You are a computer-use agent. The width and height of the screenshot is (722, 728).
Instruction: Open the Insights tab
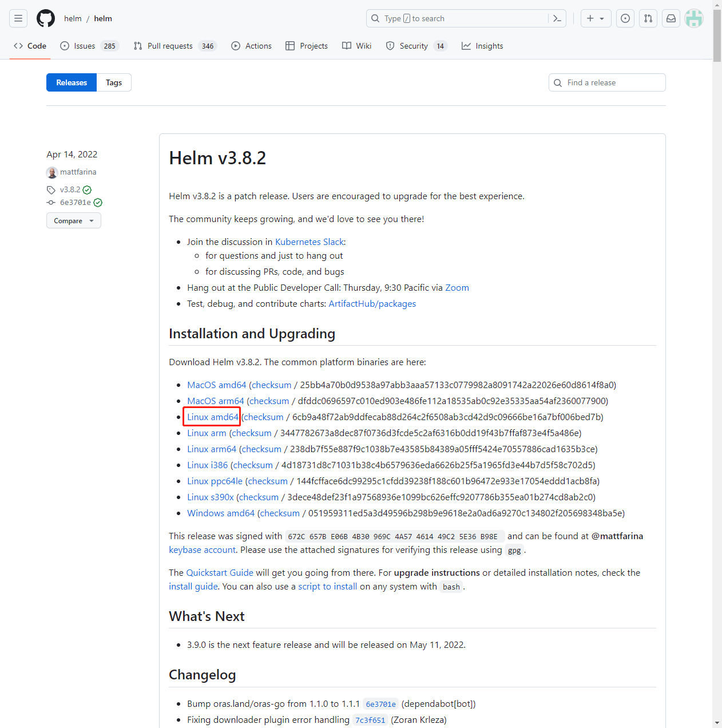point(482,46)
